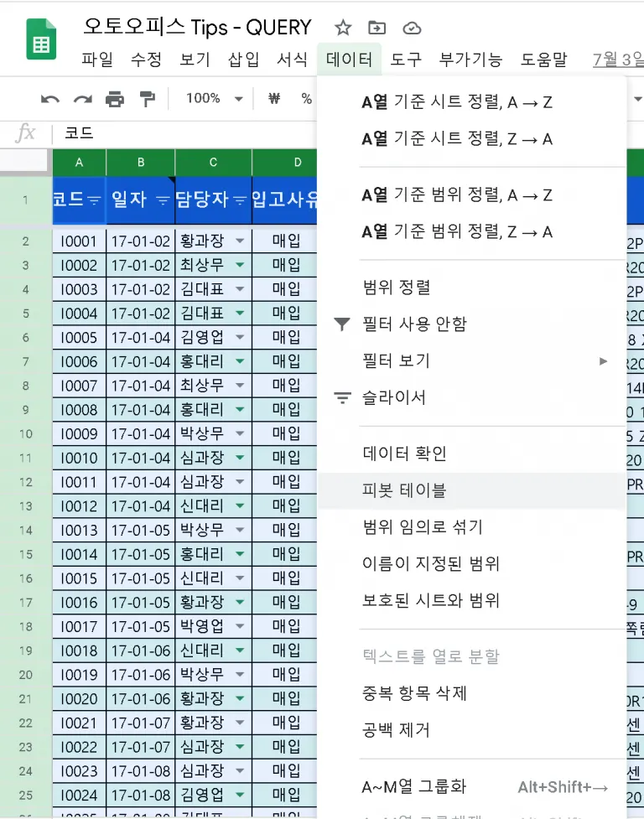
Task: Open dropdown arrow beside 신대리 in row 13
Action: 240,505
